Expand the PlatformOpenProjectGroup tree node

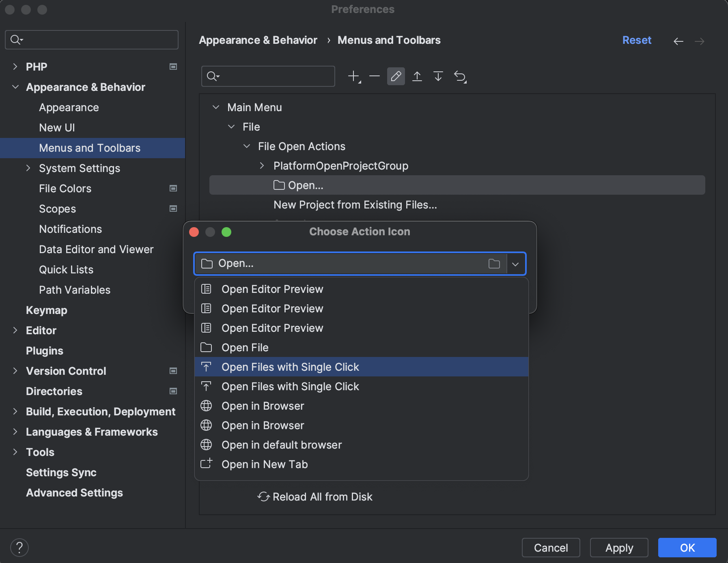(x=262, y=165)
